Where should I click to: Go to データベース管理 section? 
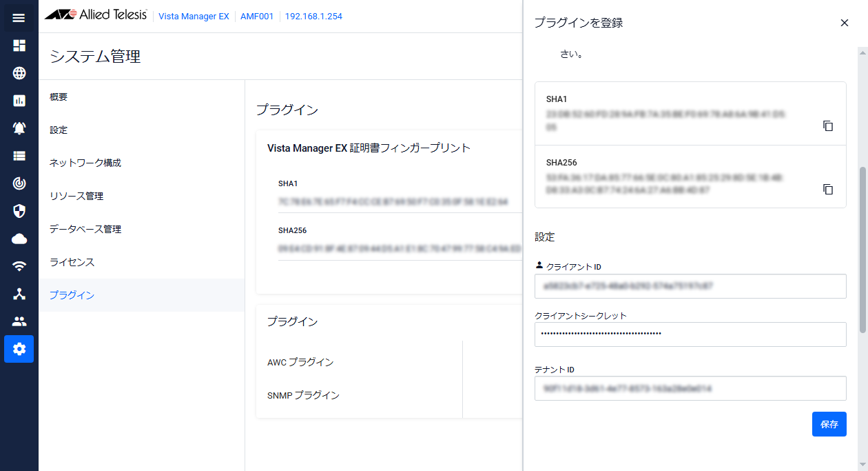pos(85,229)
